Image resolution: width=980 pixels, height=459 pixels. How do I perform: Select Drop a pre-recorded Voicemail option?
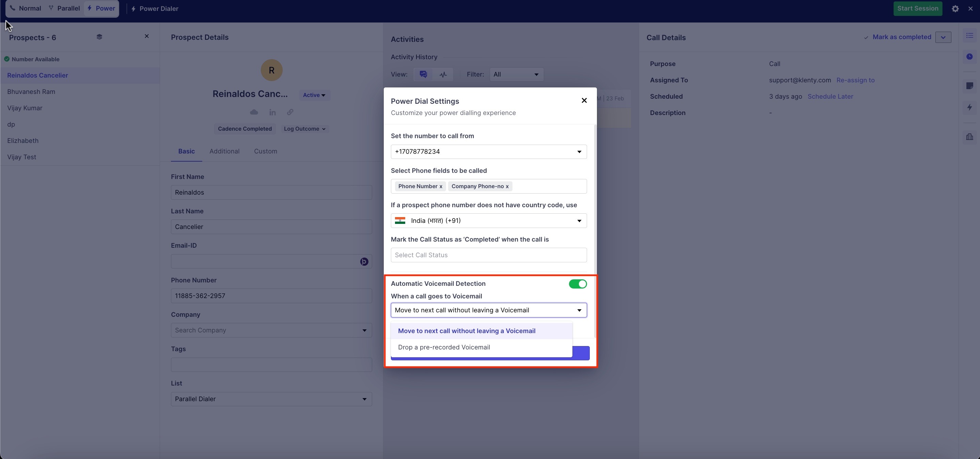click(x=444, y=347)
